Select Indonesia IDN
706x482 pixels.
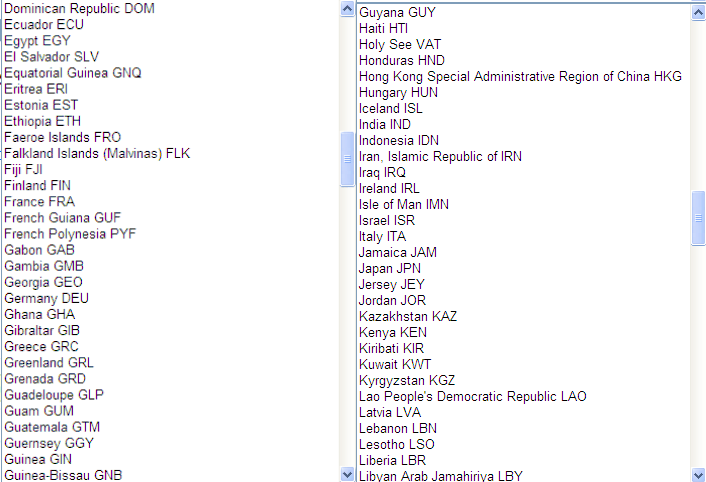(x=398, y=140)
